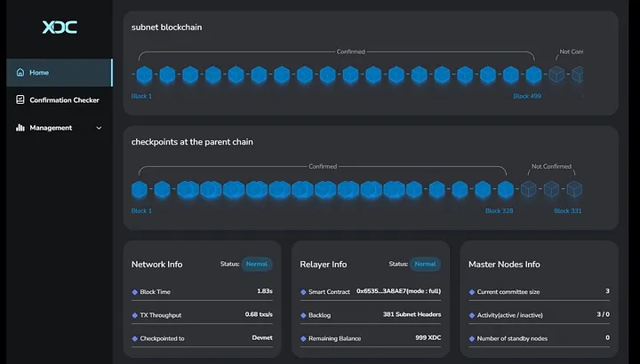The image size is (640, 364).
Task: Click the XDC logo in the sidebar
Action: pos(60,28)
